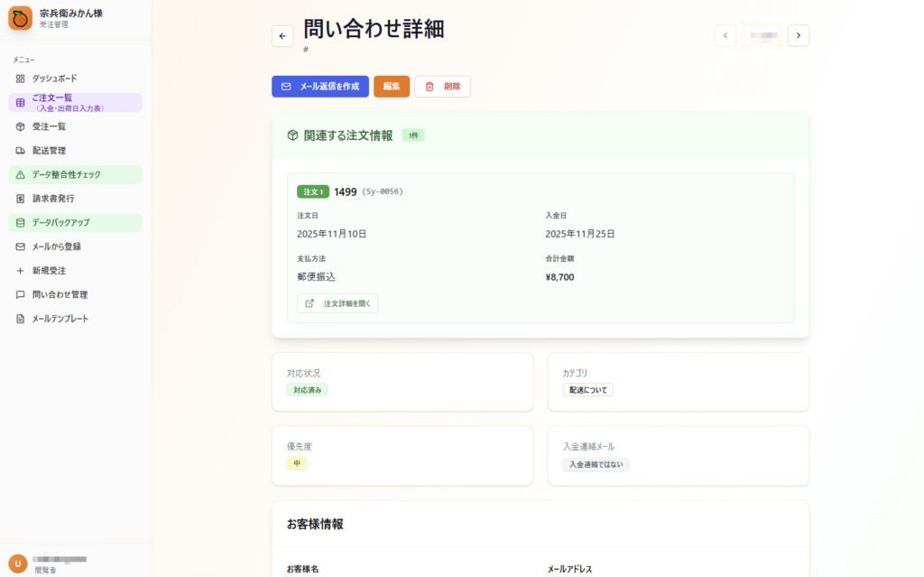The height and width of the screenshot is (577, 924).
Task: Open the 郵便振込 payment method link
Action: (x=319, y=276)
